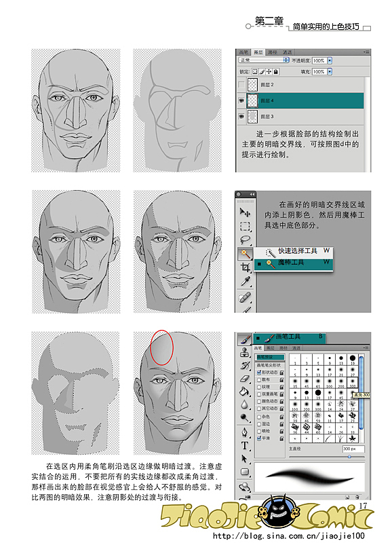Image resolution: width=392 pixels, height=543 pixels.
Task: Select the History Brush tool
Action: tap(245, 366)
